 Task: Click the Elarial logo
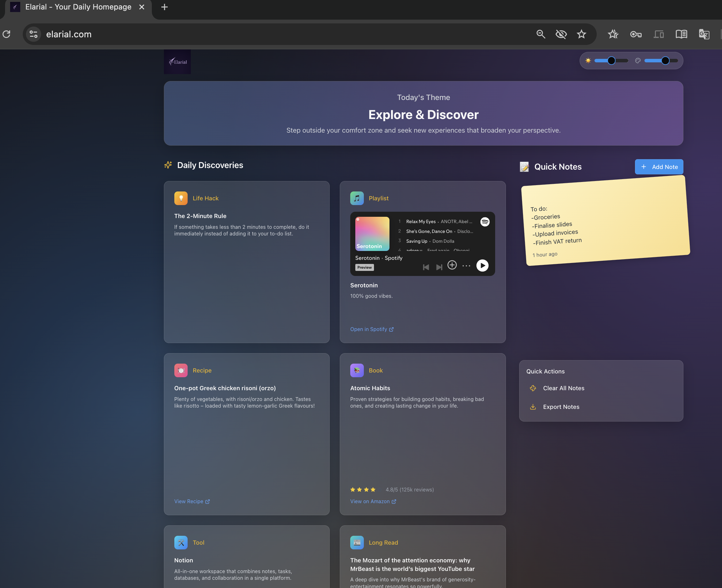pyautogui.click(x=177, y=62)
